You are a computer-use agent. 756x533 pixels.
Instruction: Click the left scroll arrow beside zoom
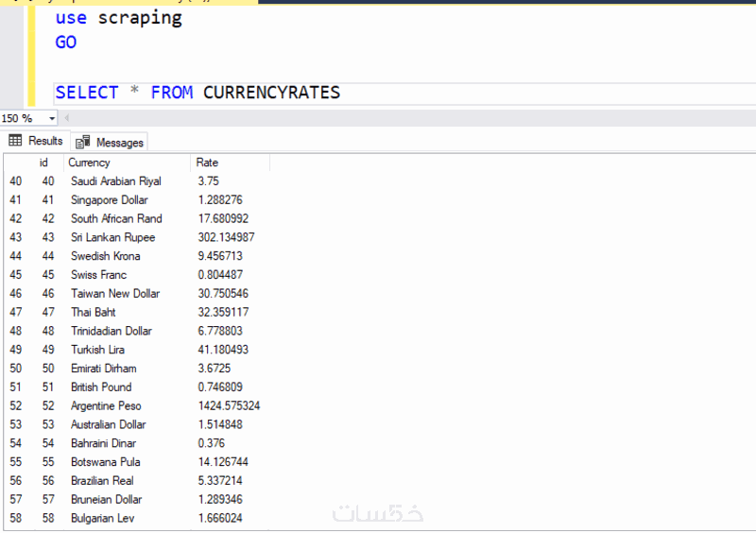[67, 118]
